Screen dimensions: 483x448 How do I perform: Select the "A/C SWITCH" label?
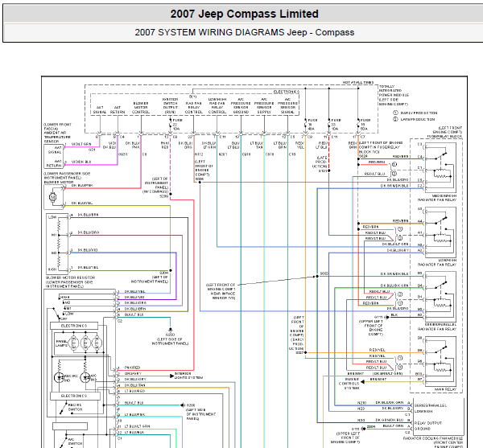[75, 442]
